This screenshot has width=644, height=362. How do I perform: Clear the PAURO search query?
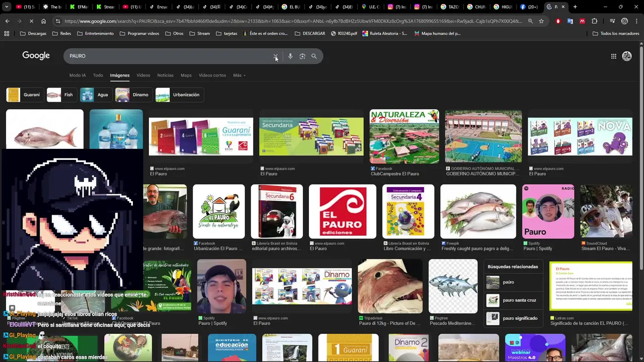point(276,56)
